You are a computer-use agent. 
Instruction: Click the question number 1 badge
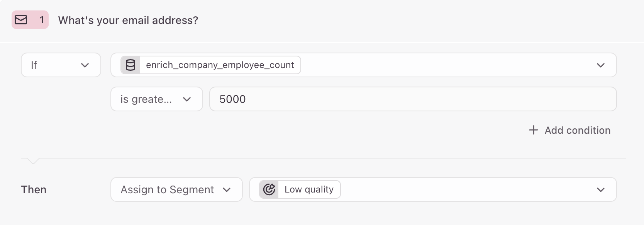point(42,20)
